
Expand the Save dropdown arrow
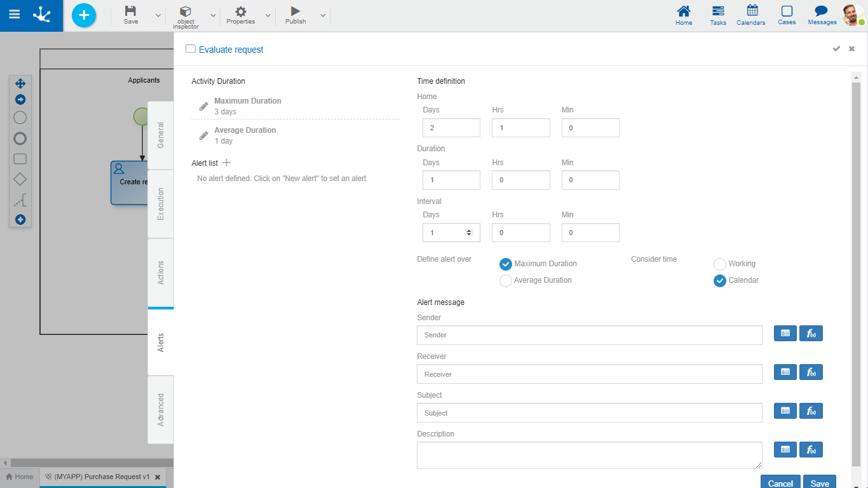coord(158,15)
